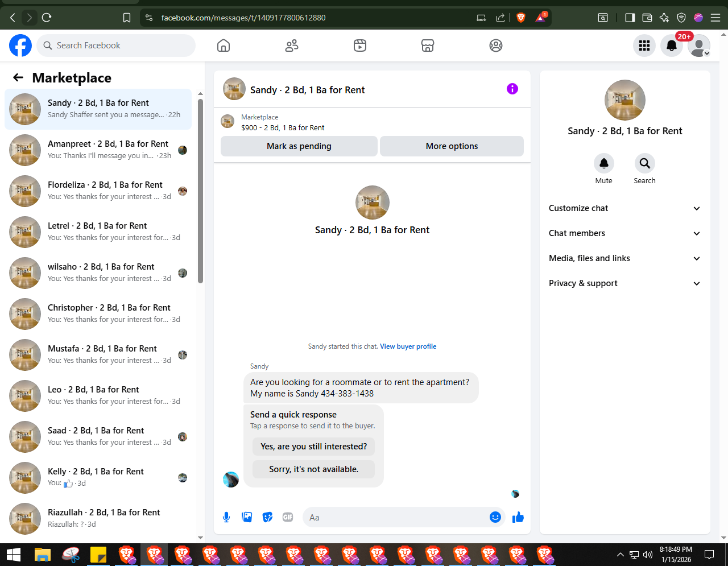Open Brave Shields lion icon in address bar
Viewport: 728px width, 566px height.
tap(521, 18)
